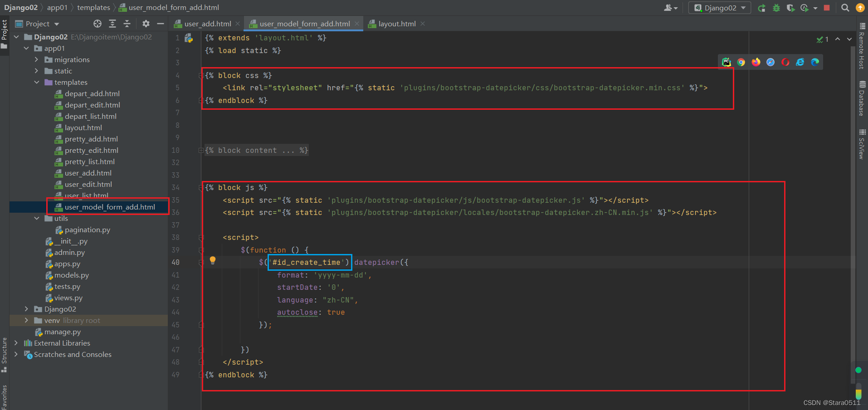The image size is (868, 410).
Task: Click the app01 breadcrumb in navigation bar
Action: coord(57,8)
